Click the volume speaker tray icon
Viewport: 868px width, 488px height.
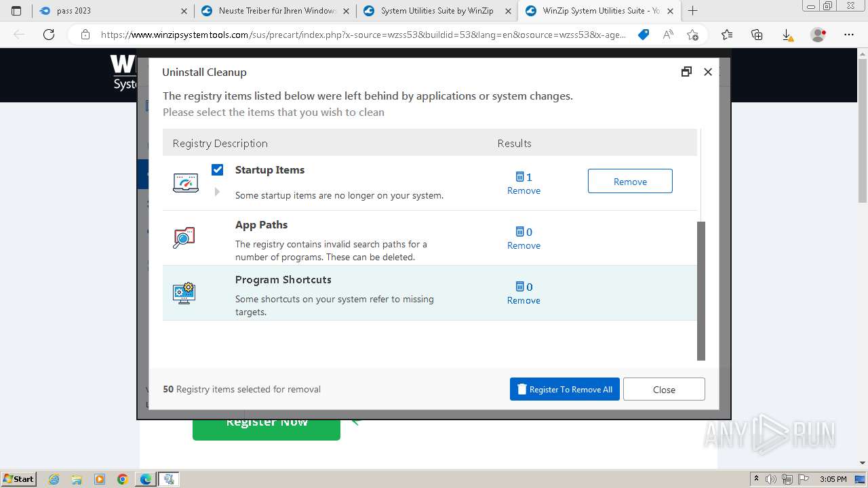click(x=770, y=479)
